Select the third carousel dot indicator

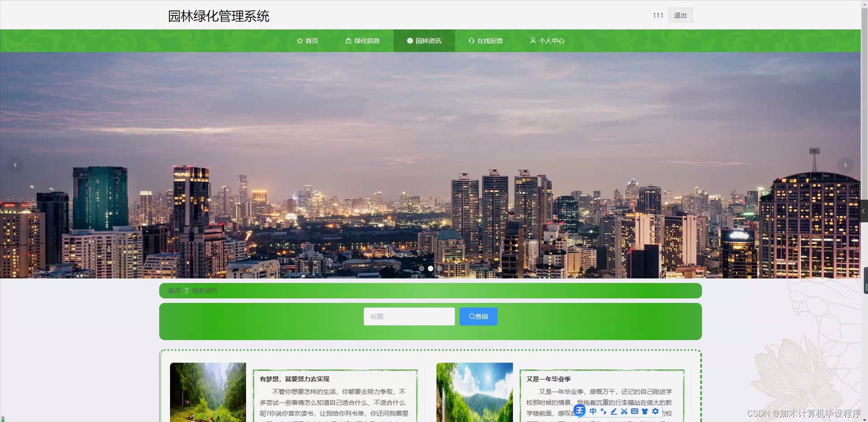tap(439, 269)
